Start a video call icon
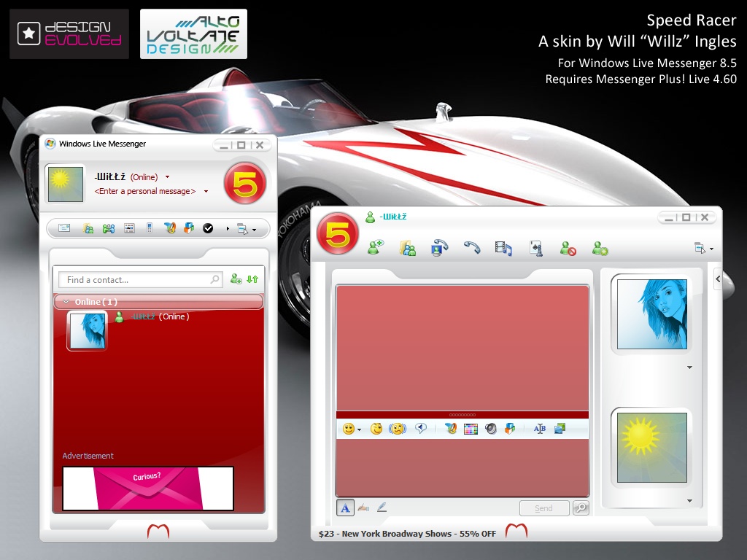This screenshot has width=747, height=560. point(439,248)
